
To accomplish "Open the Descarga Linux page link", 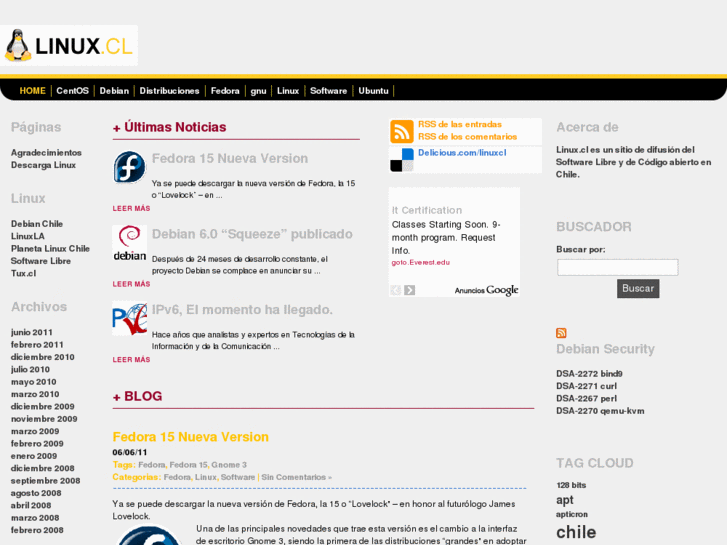I will point(43,165).
